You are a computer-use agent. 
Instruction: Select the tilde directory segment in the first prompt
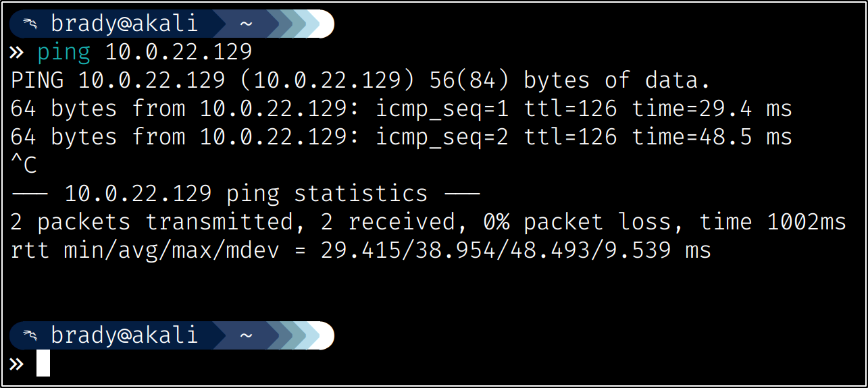pyautogui.click(x=246, y=25)
